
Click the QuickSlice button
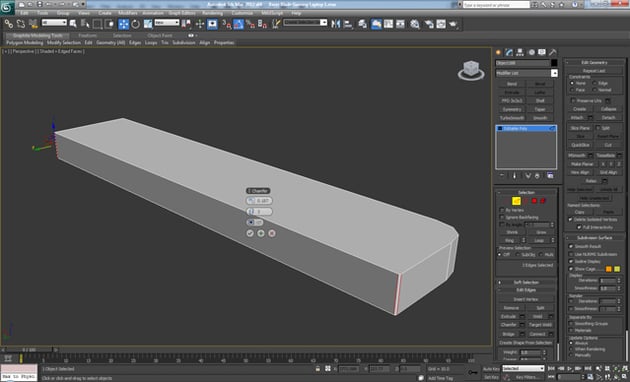[x=580, y=145]
